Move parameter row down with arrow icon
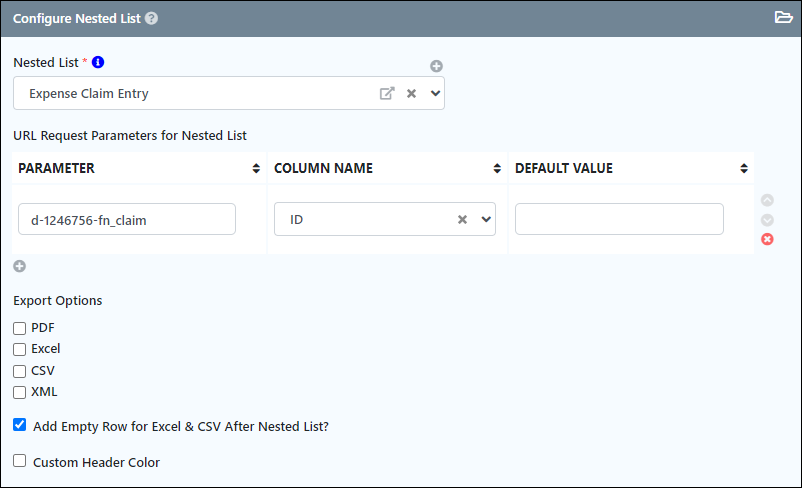This screenshot has height=488, width=802. [767, 220]
